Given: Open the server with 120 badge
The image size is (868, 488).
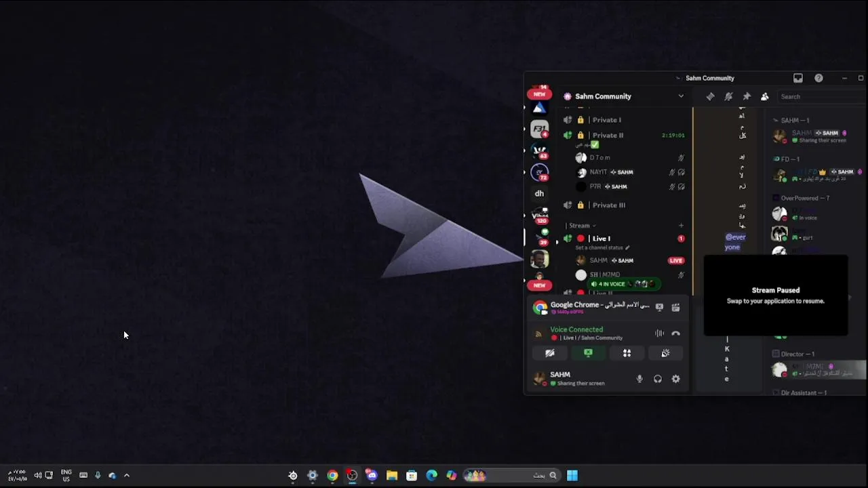Looking at the screenshot, I should [540, 216].
